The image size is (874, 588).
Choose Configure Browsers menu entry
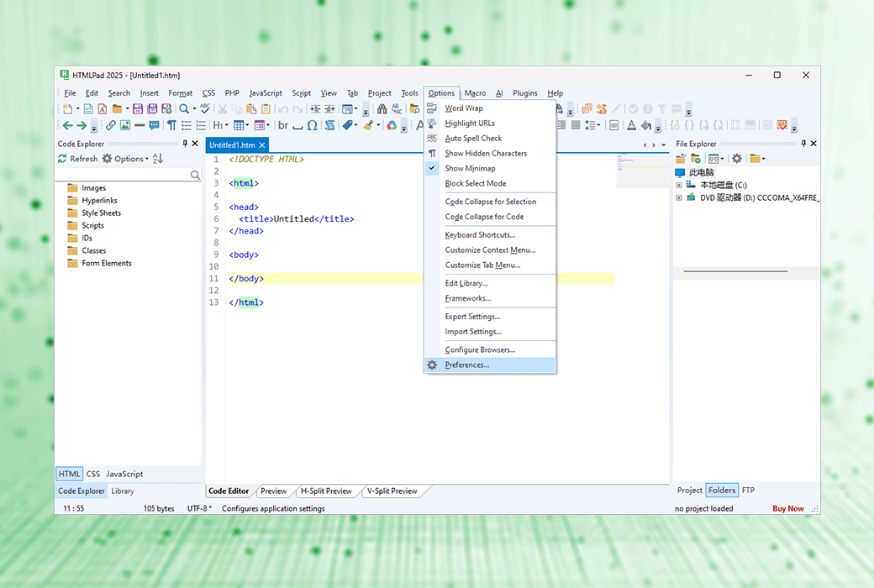point(490,350)
